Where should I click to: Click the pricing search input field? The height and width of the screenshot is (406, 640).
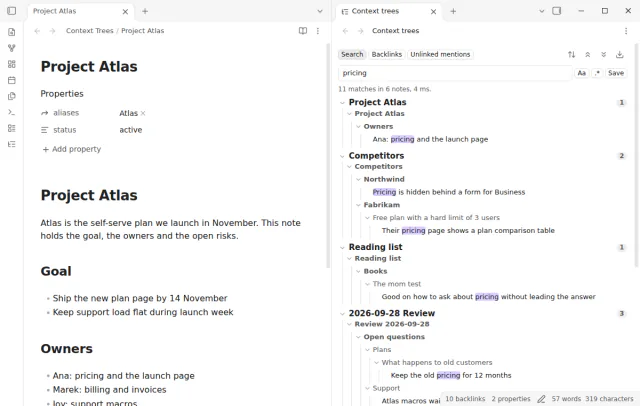point(455,73)
